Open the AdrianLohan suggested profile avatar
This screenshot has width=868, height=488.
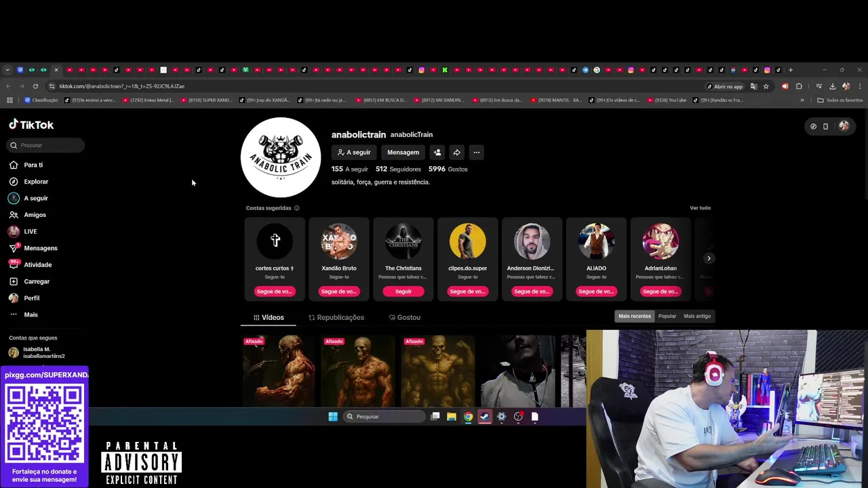tap(660, 241)
